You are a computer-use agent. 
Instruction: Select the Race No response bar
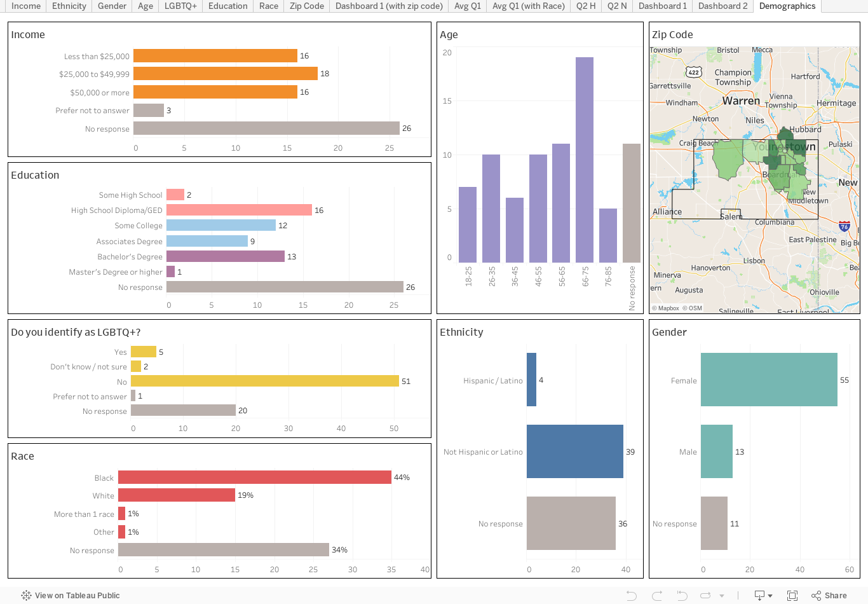(x=224, y=549)
